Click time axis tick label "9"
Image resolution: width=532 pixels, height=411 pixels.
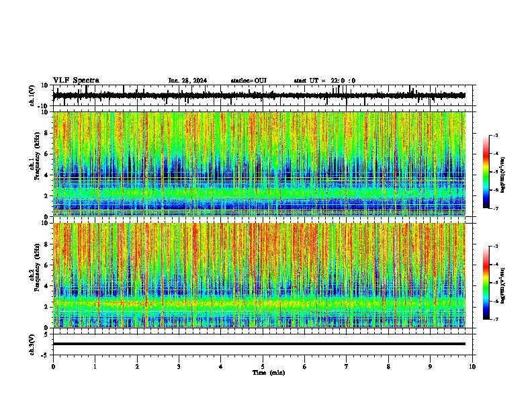430,367
